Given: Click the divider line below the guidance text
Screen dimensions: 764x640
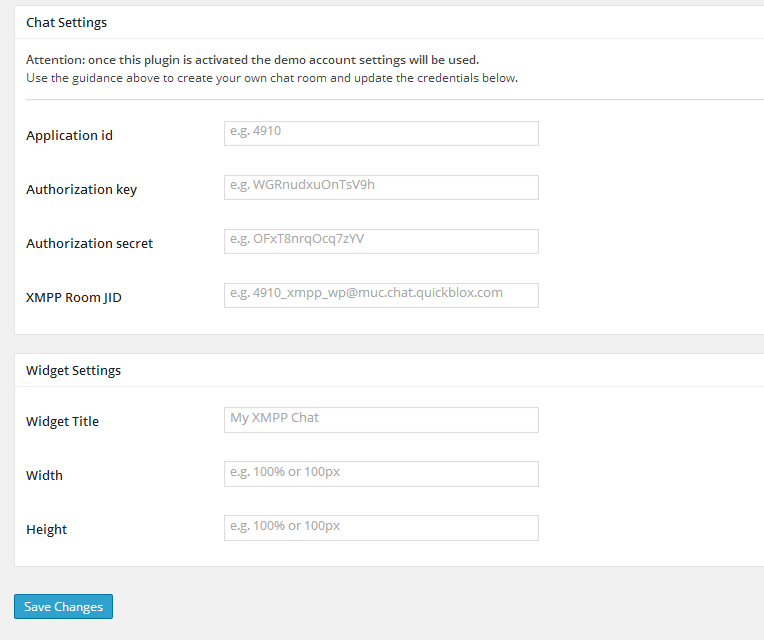Looking at the screenshot, I should pos(390,99).
